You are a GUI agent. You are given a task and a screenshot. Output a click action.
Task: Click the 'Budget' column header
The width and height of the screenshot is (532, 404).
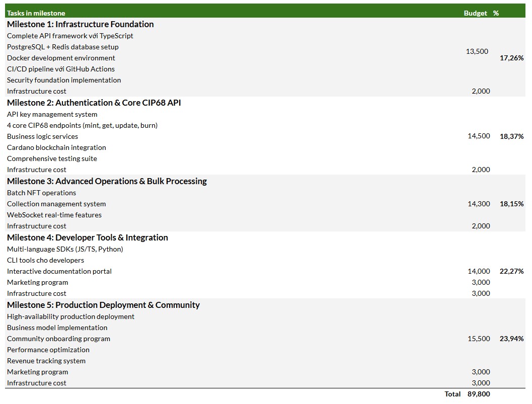(x=475, y=13)
